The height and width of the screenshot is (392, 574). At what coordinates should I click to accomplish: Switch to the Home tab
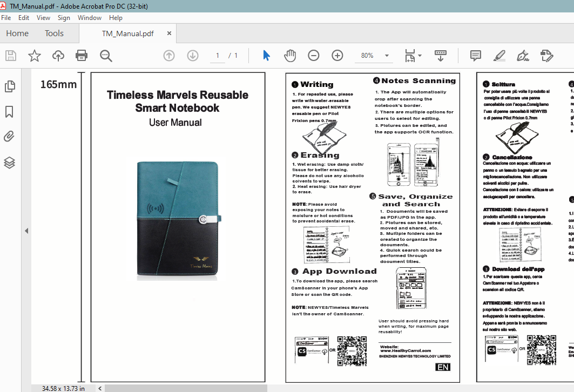tap(17, 33)
